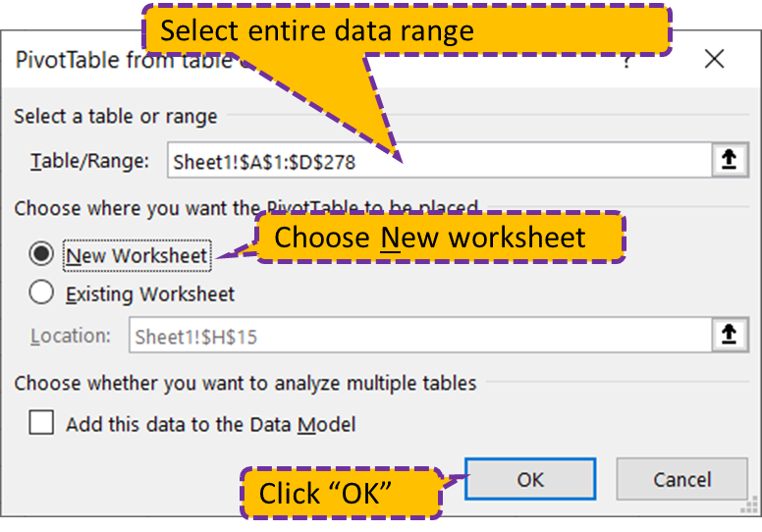The width and height of the screenshot is (762, 532).
Task: Close the PivotTable dialog with the X
Action: coord(714,60)
